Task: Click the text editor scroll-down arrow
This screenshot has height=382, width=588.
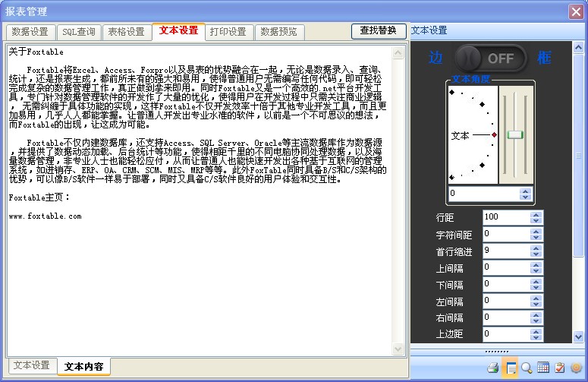Action: click(x=398, y=349)
